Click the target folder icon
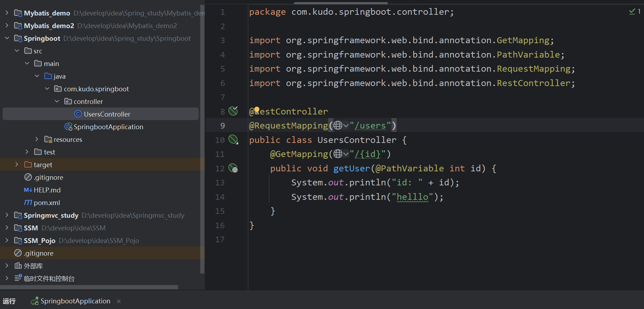 28,165
